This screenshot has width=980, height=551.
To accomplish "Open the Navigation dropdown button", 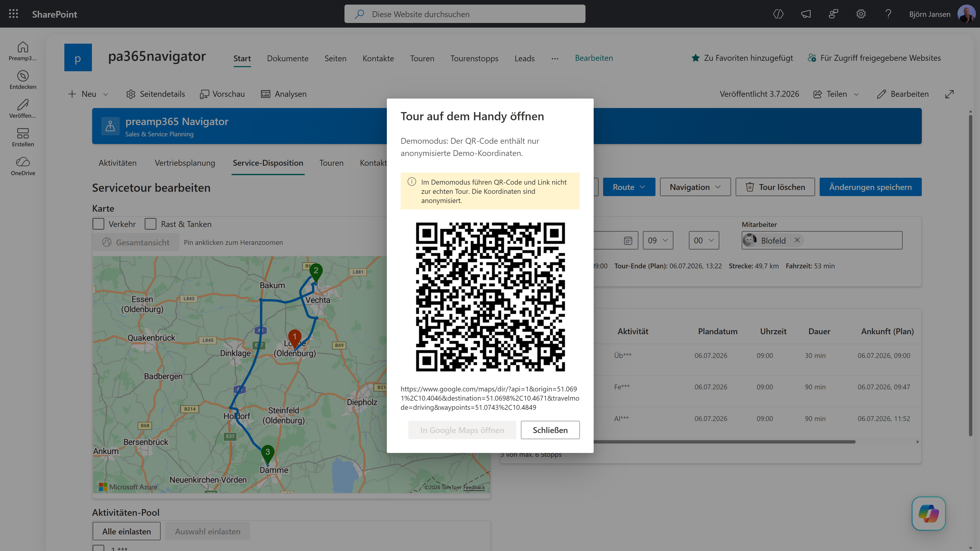I will tap(695, 187).
